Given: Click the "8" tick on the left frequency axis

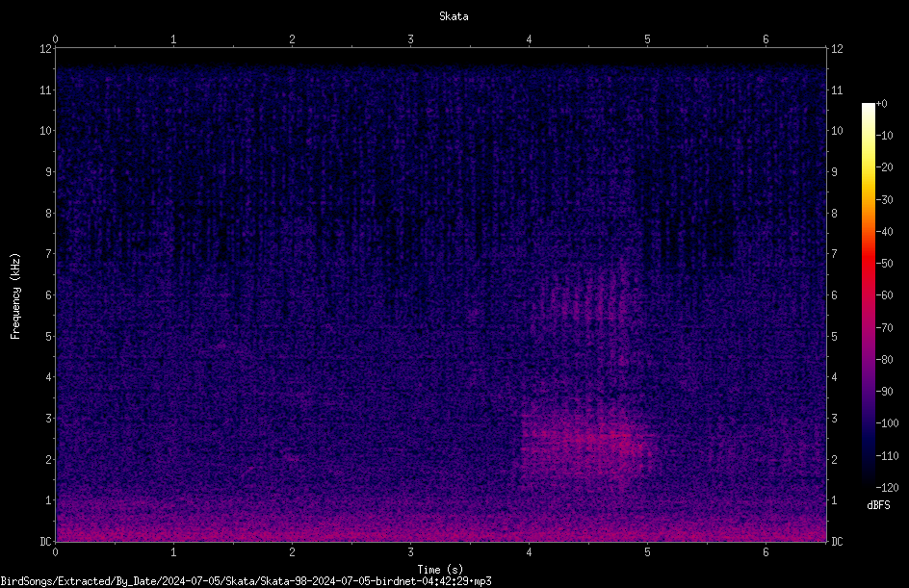Looking at the screenshot, I should (48, 214).
